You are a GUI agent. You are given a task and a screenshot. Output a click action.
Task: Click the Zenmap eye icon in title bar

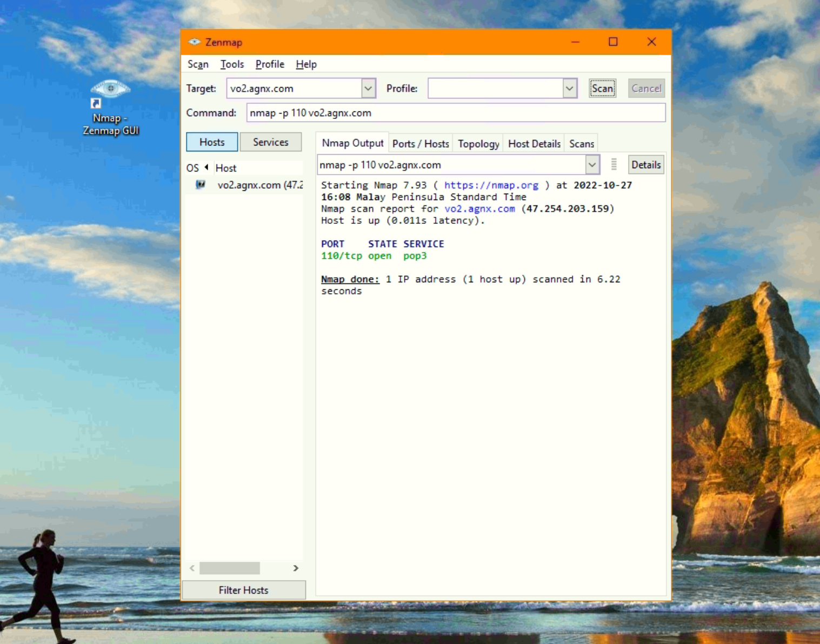[x=194, y=42]
